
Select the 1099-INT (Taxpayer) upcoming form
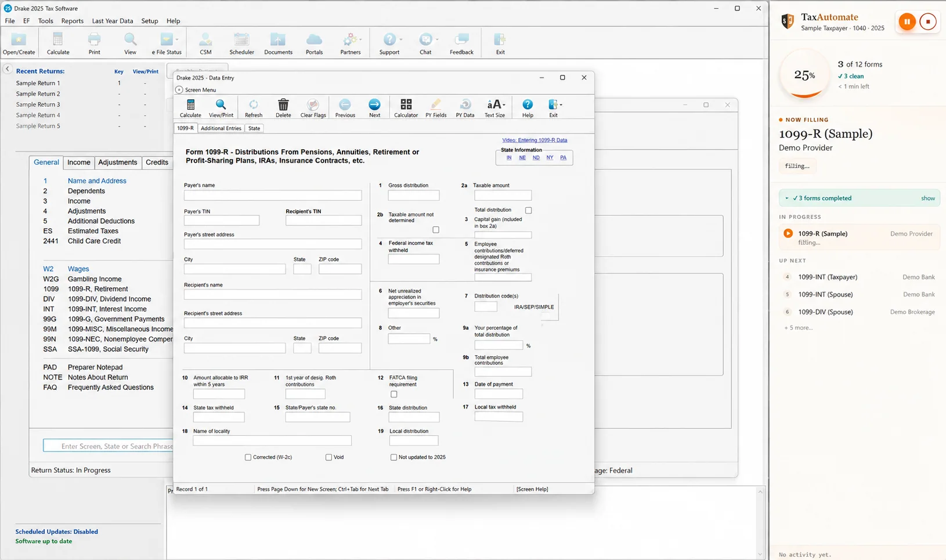tap(860, 277)
